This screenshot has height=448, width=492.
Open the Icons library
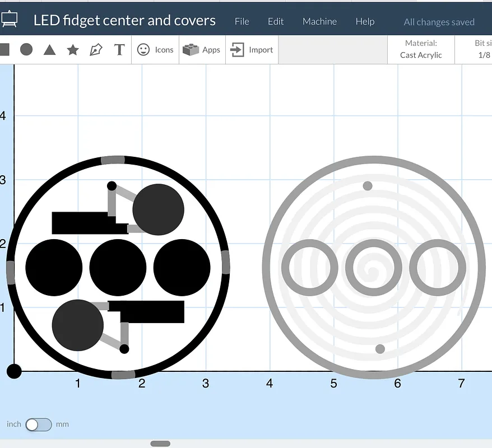coord(155,50)
